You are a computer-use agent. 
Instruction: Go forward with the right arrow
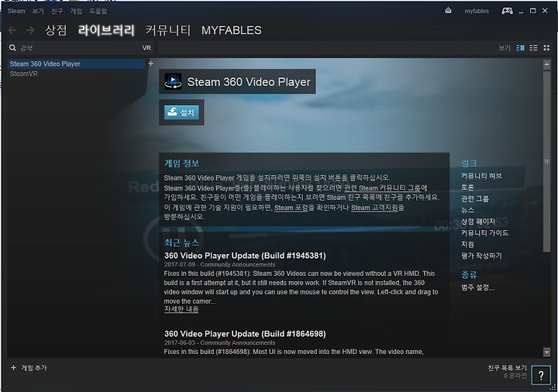[x=30, y=30]
